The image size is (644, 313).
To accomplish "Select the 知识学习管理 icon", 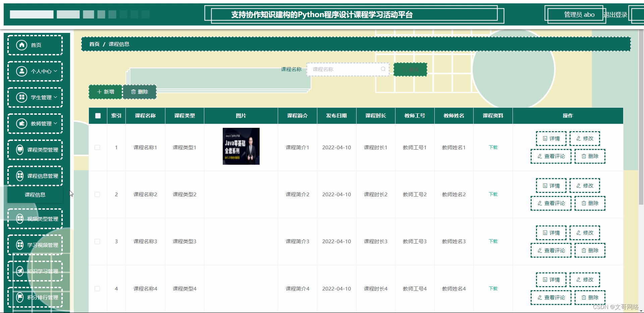I will tap(20, 271).
